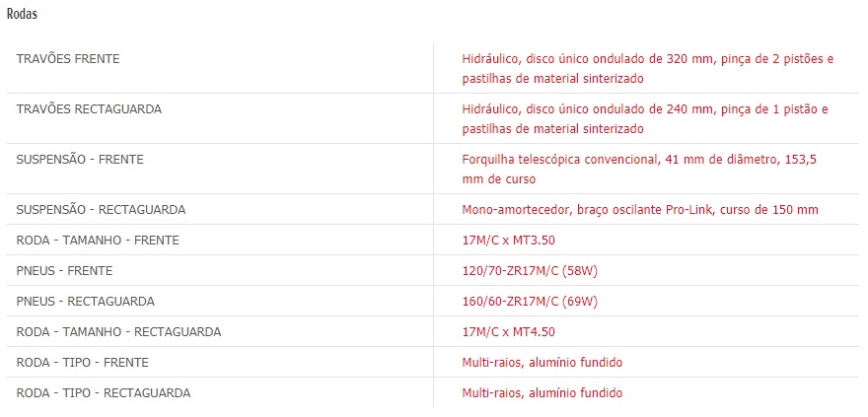Select the RODA - TAMANHO - FRENTE label
The width and height of the screenshot is (868, 417).
pyautogui.click(x=98, y=240)
